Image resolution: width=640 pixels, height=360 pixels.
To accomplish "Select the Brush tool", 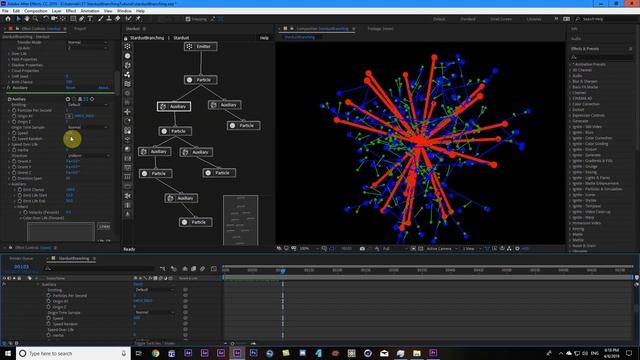I will [100, 19].
